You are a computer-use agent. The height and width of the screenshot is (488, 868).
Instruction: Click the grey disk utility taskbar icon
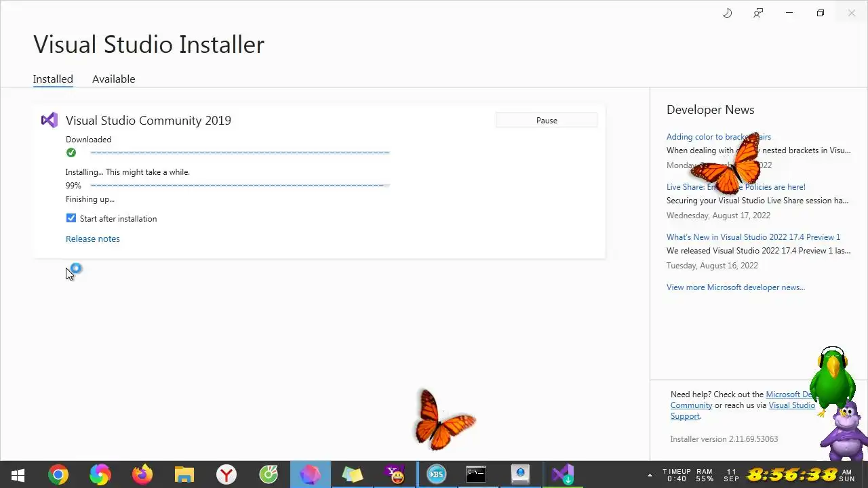tap(520, 474)
